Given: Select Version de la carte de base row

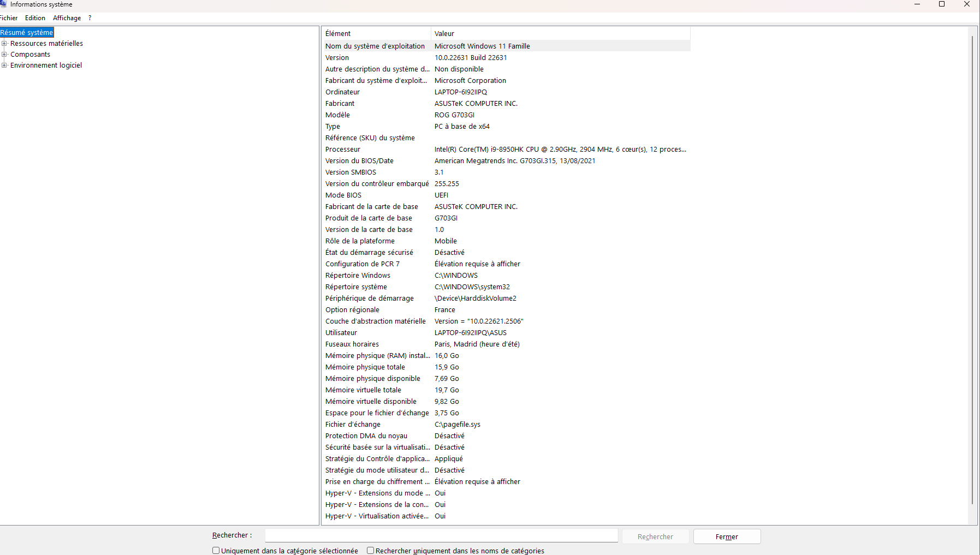Looking at the screenshot, I should [507, 229].
